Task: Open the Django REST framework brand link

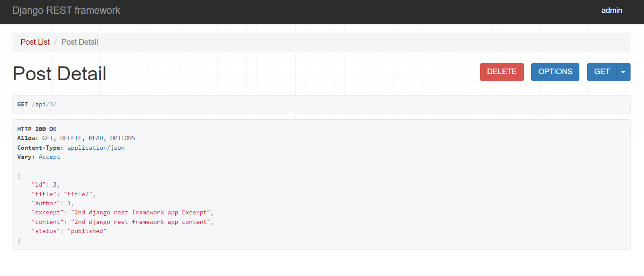Action: (66, 10)
